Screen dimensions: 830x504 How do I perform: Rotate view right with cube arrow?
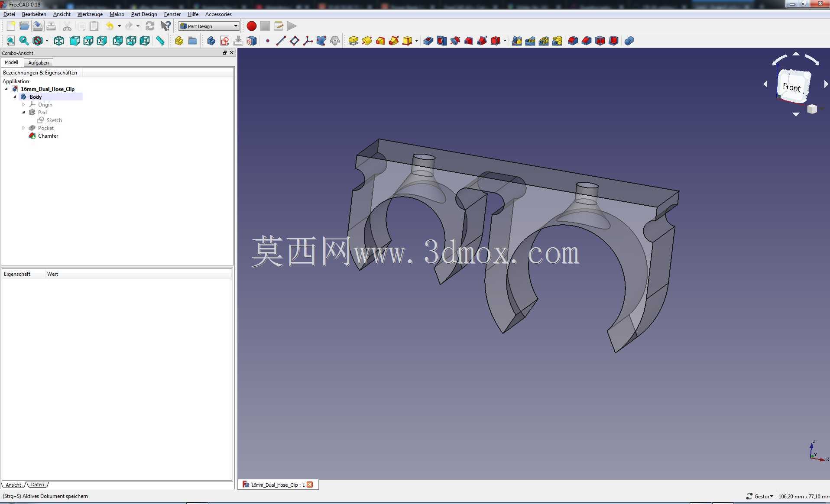coord(826,84)
